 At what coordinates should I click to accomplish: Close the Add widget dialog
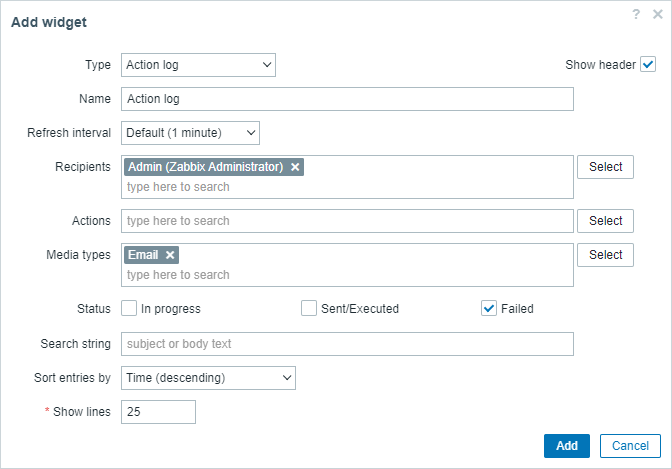click(x=657, y=14)
